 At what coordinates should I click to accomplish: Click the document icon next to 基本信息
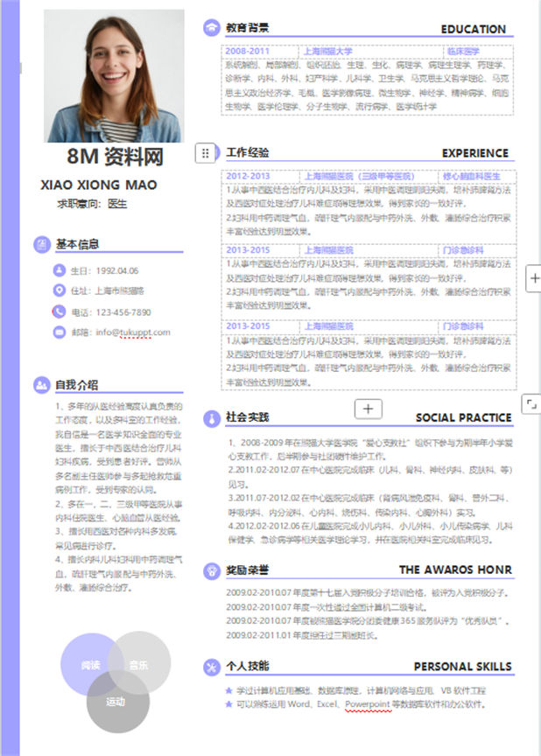tap(42, 244)
